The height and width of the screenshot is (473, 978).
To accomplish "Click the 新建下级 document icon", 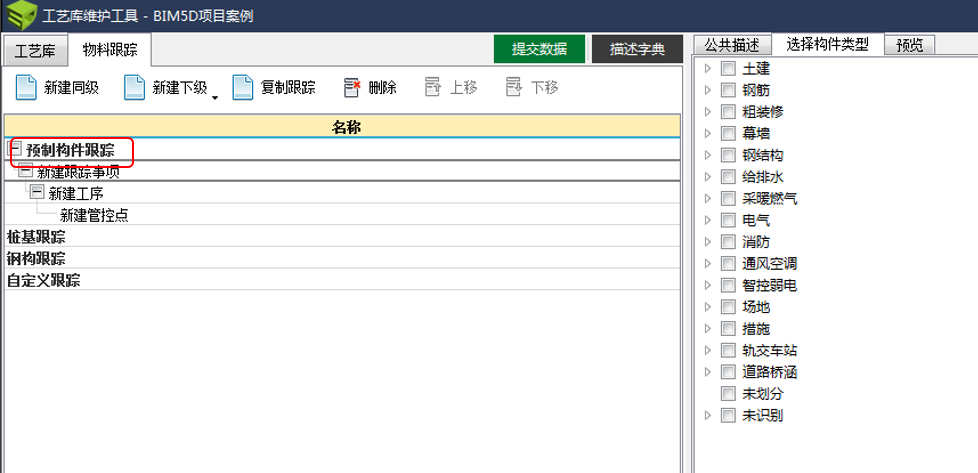I will coord(135,87).
